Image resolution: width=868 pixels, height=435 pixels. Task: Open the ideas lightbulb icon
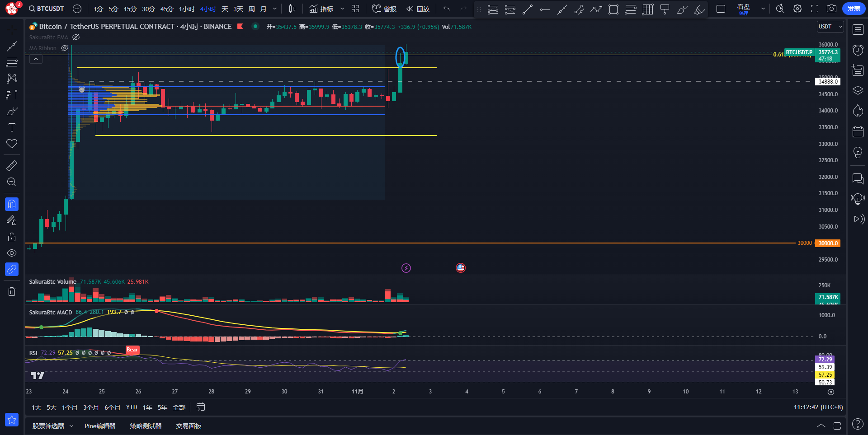coord(858,153)
